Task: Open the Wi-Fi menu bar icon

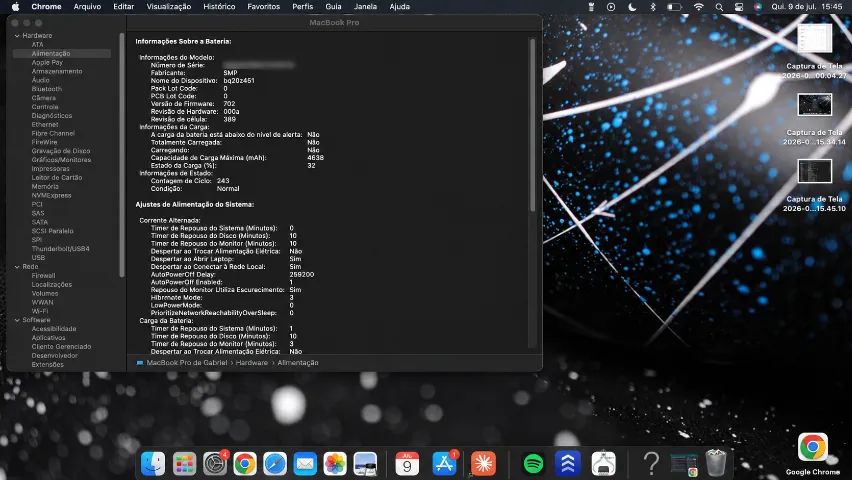Action: point(699,7)
